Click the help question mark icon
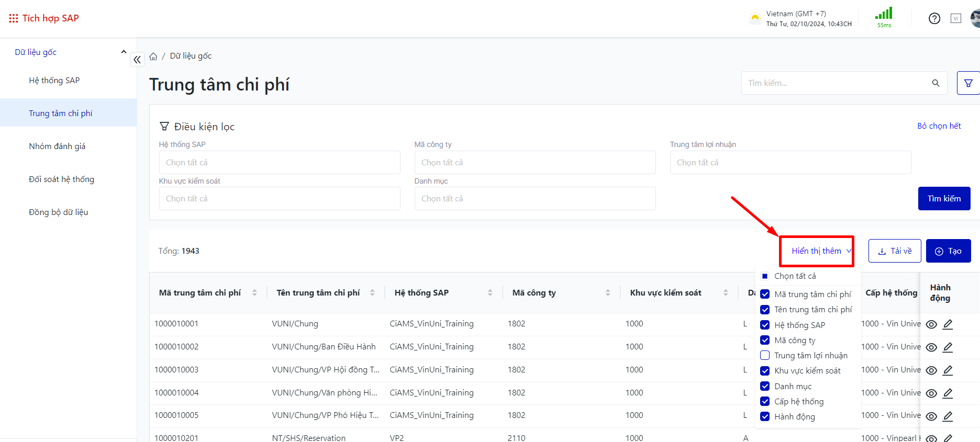Viewport: 980px width, 442px height. pos(934,18)
